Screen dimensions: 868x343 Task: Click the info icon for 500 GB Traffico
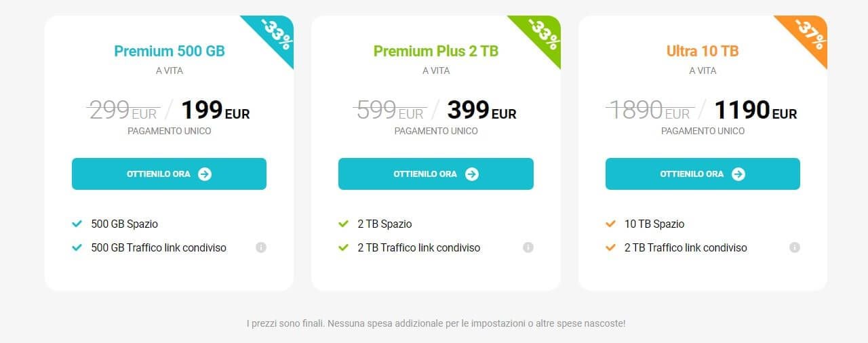(261, 247)
